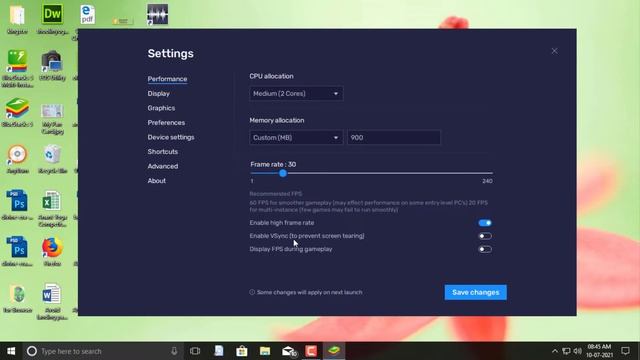This screenshot has height=360, width=640.
Task: Go to the Display settings tab
Action: 159,93
